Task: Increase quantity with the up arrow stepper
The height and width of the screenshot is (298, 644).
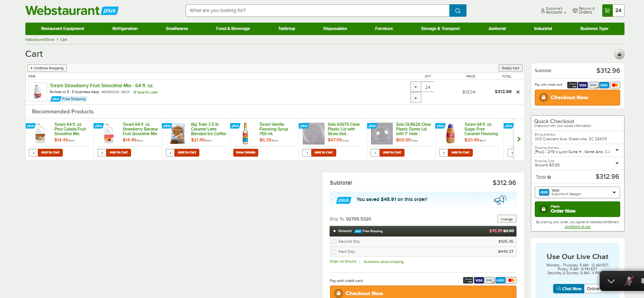Action: pyautogui.click(x=416, y=98)
